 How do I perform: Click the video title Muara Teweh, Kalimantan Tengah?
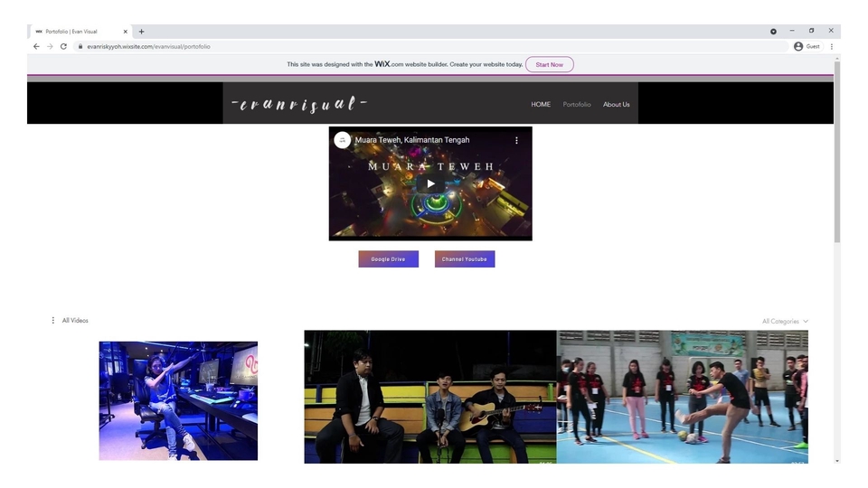click(x=412, y=140)
